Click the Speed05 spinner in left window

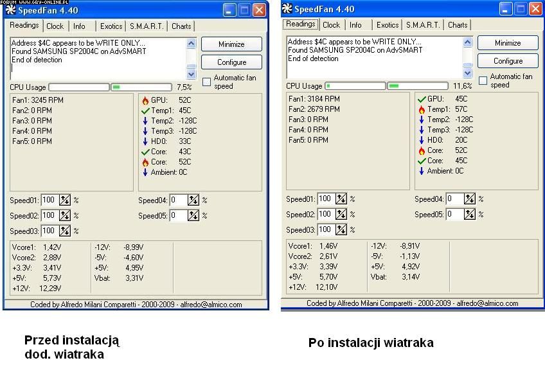[193, 215]
